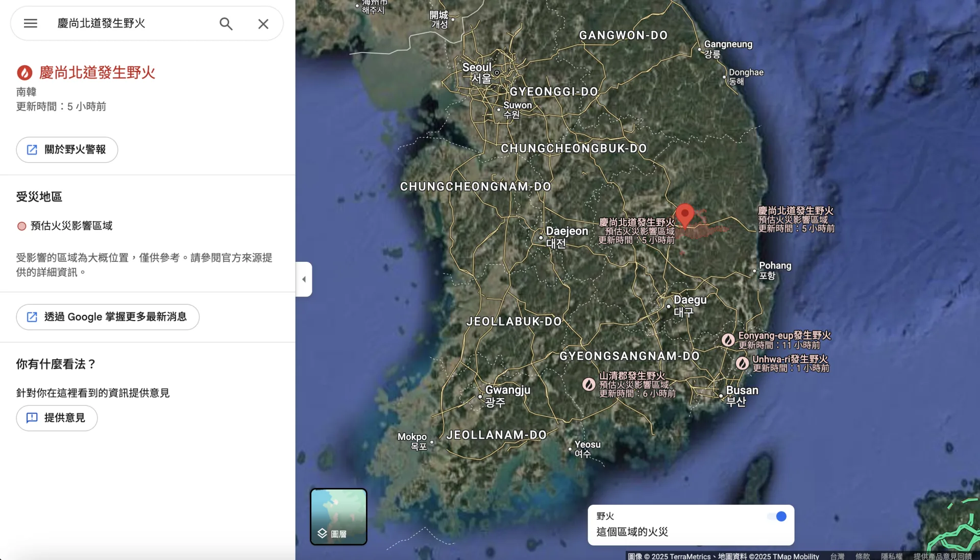Click the Pohang city label
980x560 pixels.
(x=775, y=271)
